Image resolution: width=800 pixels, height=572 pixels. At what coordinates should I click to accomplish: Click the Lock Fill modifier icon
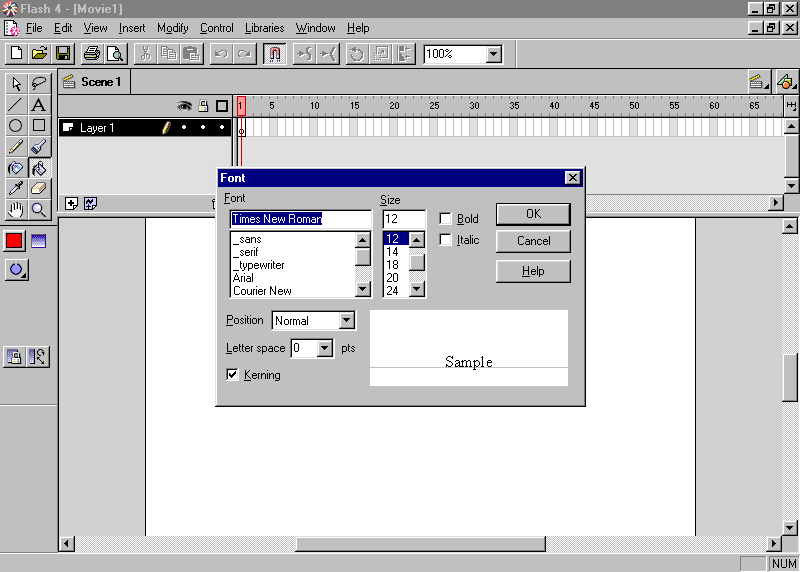click(14, 356)
